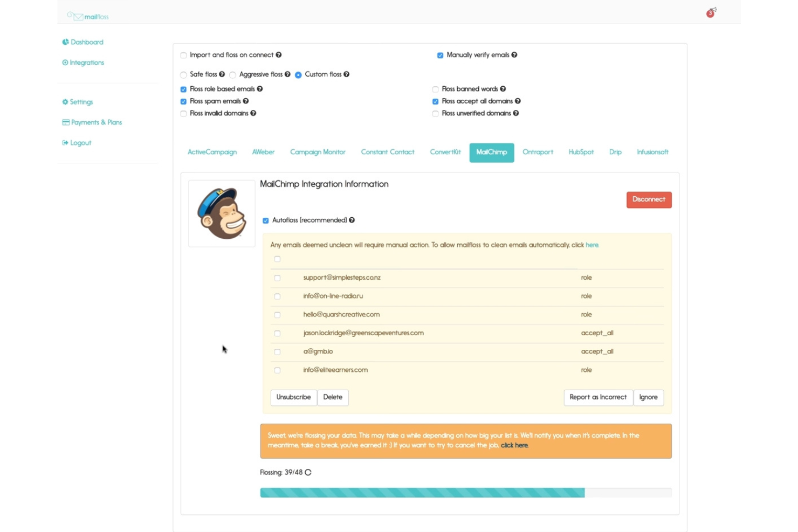Select jason.lockridge@greenscapeventures.com row checkbox
Screen dimensions: 798x532
point(277,334)
